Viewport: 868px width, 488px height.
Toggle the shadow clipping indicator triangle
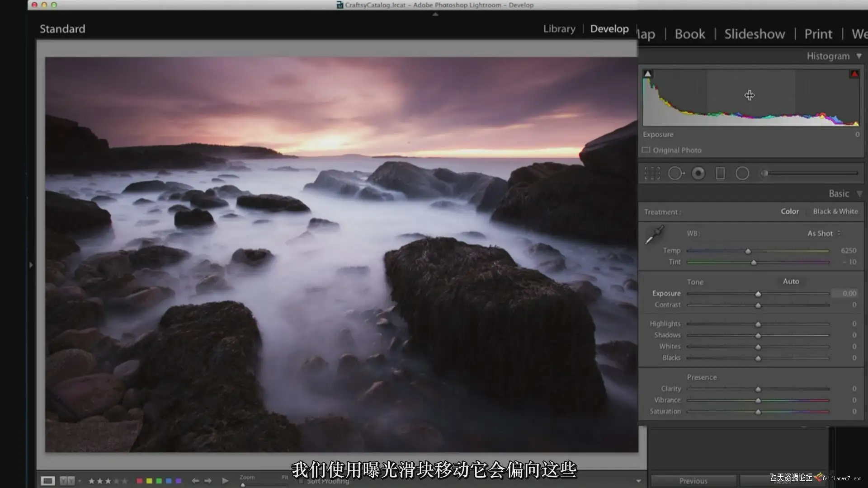pyautogui.click(x=648, y=74)
